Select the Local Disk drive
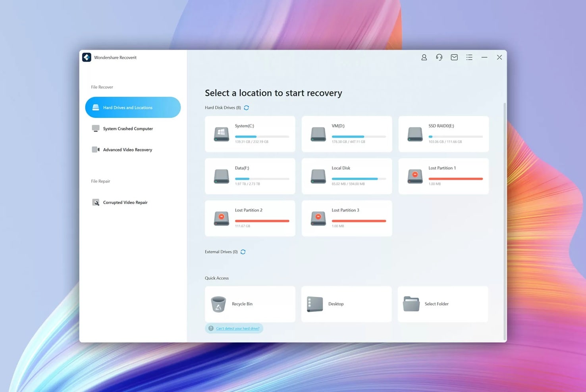 click(x=346, y=176)
